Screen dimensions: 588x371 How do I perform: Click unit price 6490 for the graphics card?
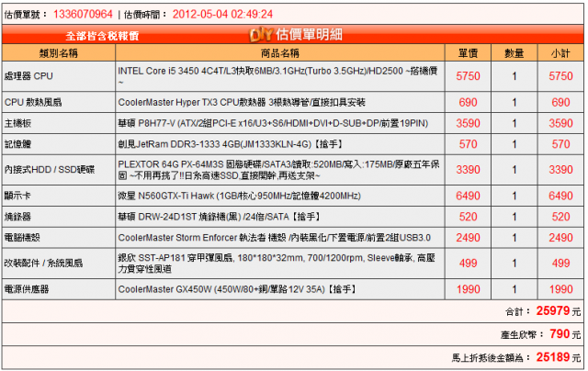click(x=468, y=196)
